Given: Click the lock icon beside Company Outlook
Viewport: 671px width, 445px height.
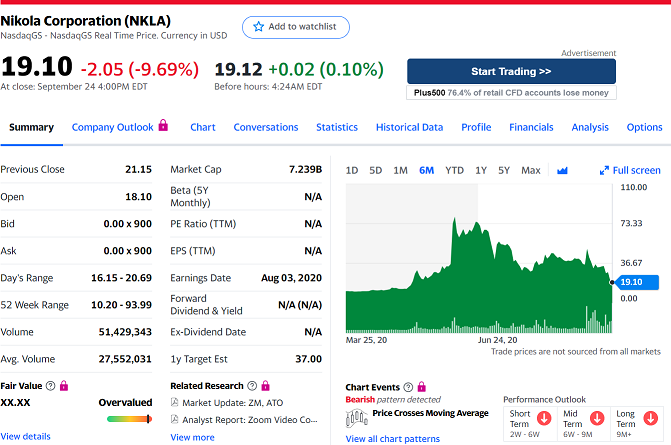Looking at the screenshot, I should (x=163, y=125).
